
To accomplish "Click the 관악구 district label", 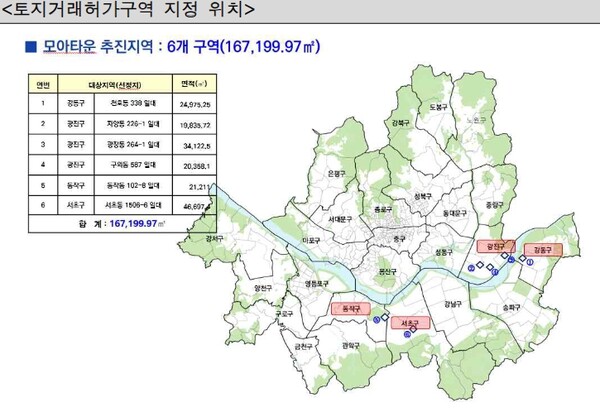I will 350,345.
